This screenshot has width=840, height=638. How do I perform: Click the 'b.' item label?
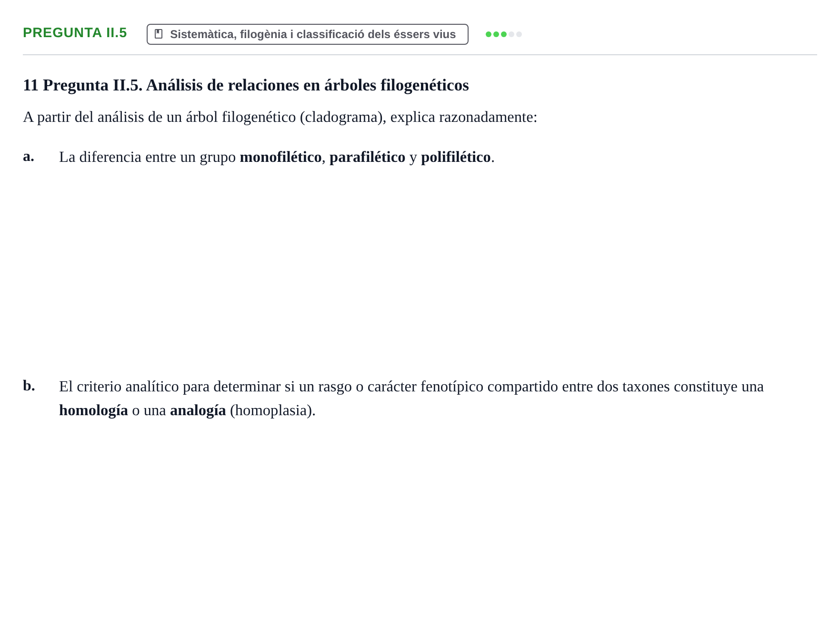click(x=29, y=386)
